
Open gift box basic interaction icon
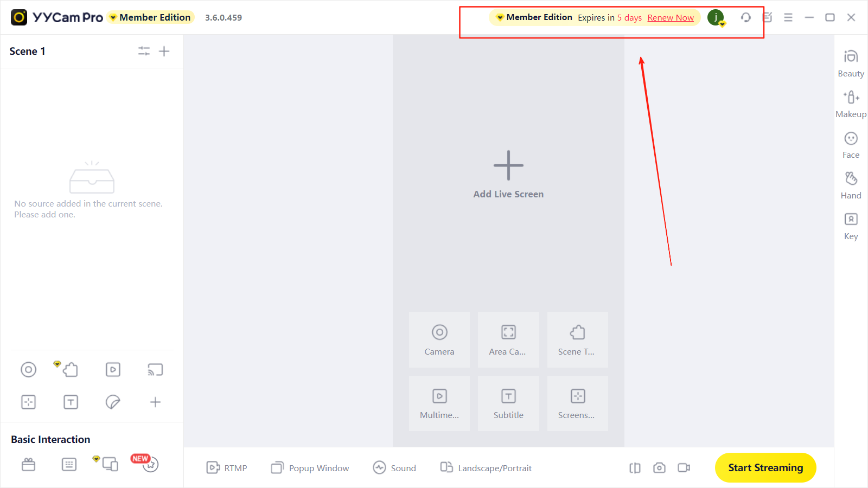tap(28, 465)
